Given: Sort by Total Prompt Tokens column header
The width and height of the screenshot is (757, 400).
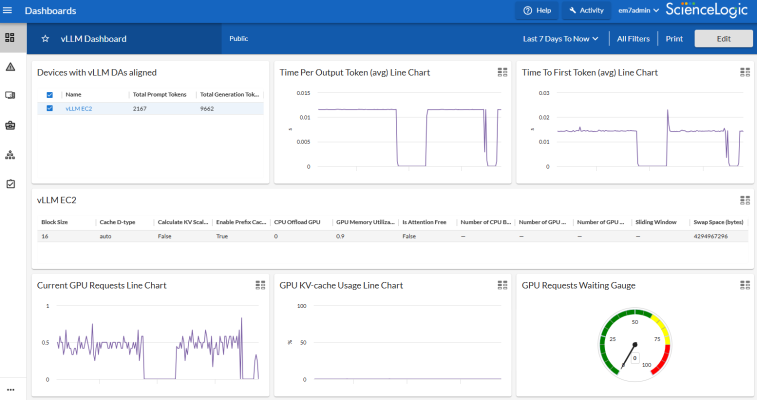Looking at the screenshot, I should pos(159,95).
